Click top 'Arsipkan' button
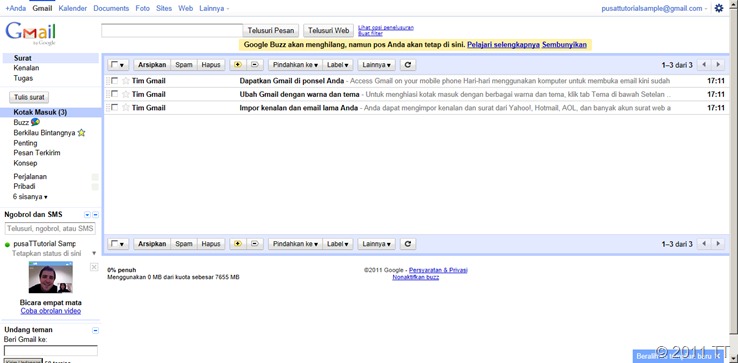The image size is (738, 363). tap(152, 65)
